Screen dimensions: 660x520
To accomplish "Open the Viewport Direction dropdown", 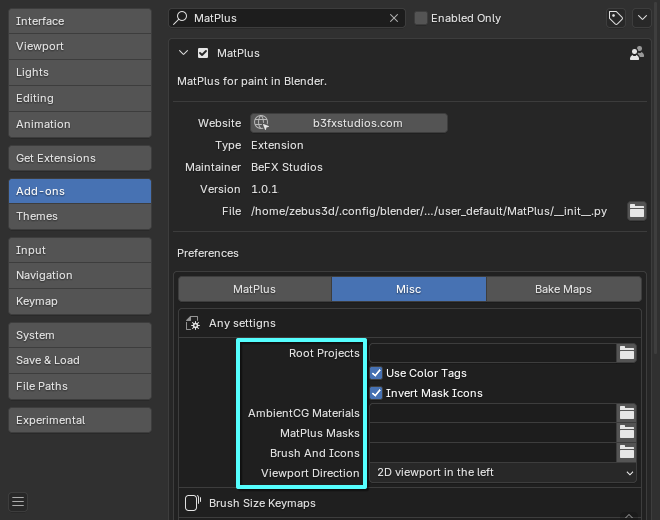I will point(505,472).
